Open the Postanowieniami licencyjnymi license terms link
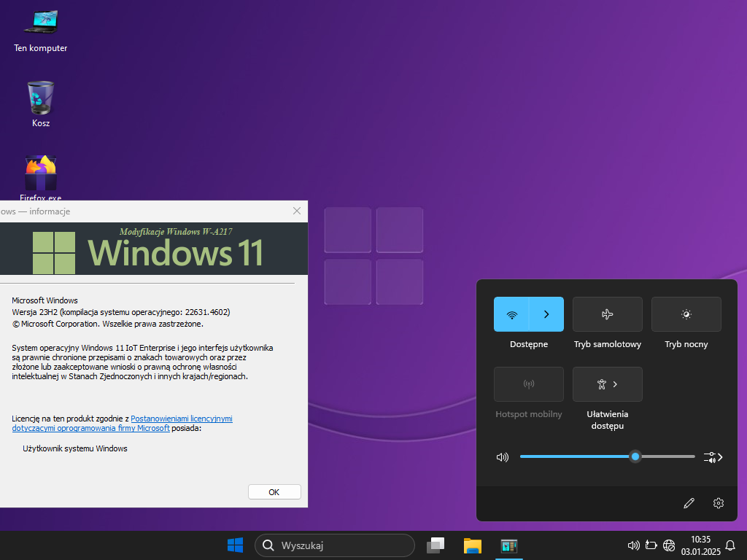Image resolution: width=747 pixels, height=560 pixels. pos(181,419)
